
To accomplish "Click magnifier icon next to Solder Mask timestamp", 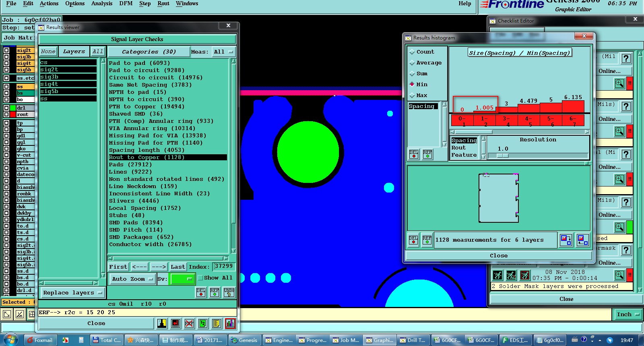I will [619, 275].
